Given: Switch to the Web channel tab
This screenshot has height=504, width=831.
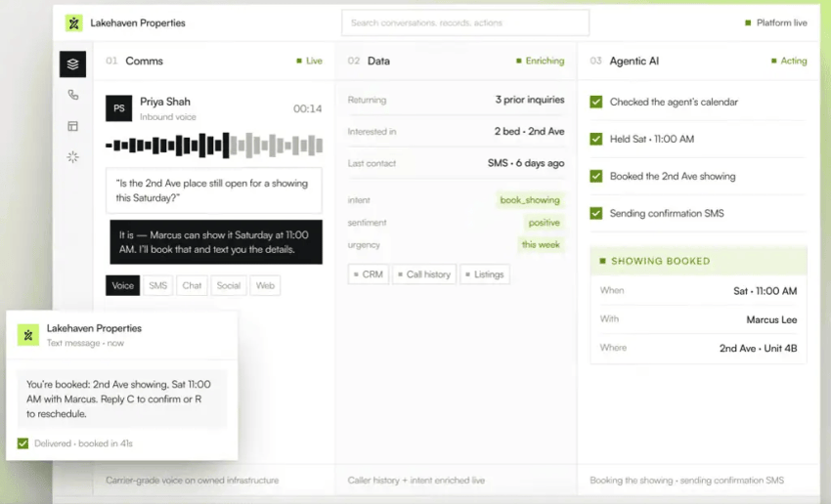Looking at the screenshot, I should pos(265,285).
